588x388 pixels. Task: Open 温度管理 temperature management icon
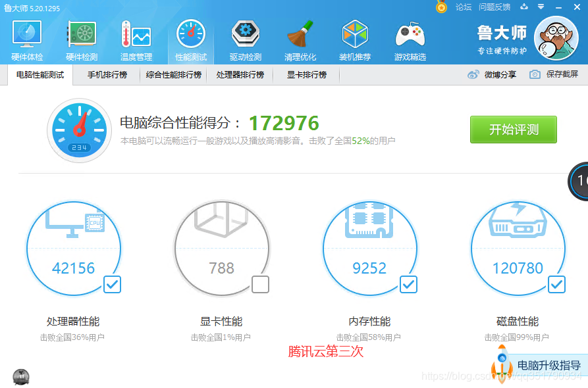136,34
